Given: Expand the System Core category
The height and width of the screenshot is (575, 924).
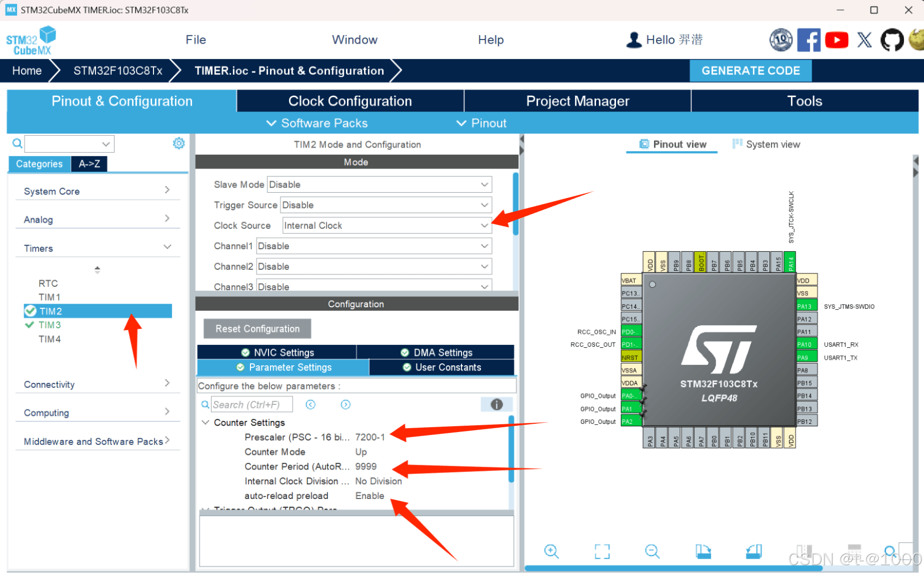Looking at the screenshot, I should [97, 191].
